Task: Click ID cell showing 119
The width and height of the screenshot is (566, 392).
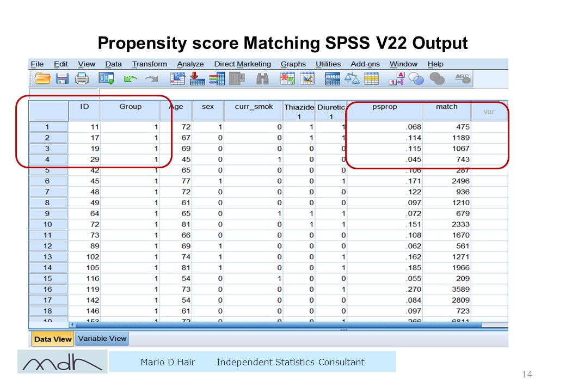Action: coord(84,289)
